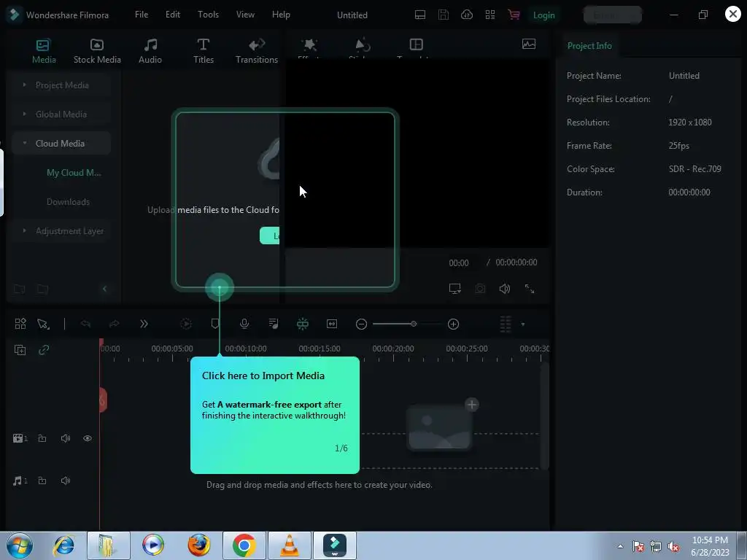Click zoom to fit timeline icon
Image resolution: width=747 pixels, height=560 pixels.
(x=332, y=324)
